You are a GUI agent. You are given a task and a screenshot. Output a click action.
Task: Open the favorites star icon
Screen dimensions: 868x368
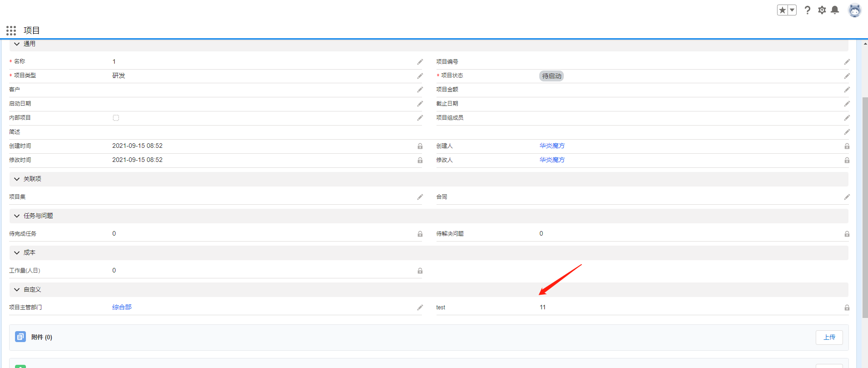point(782,10)
